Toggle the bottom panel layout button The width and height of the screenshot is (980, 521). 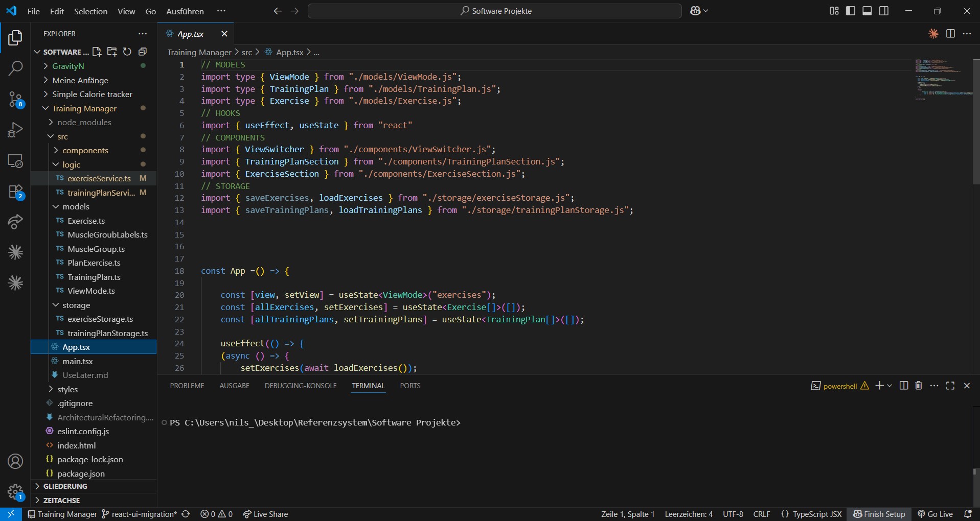[x=867, y=11]
